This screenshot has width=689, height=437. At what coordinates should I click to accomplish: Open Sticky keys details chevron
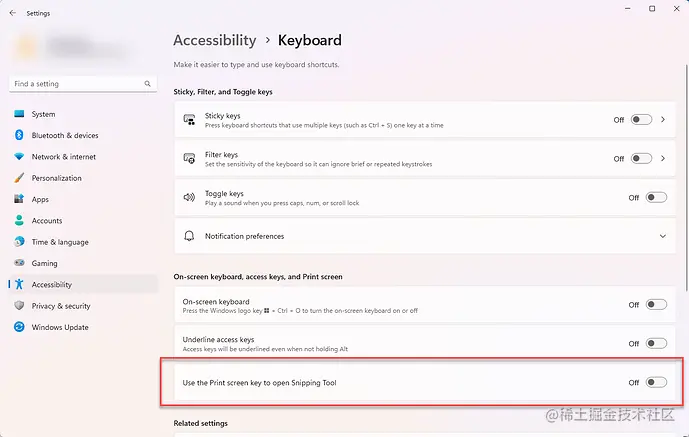click(663, 119)
